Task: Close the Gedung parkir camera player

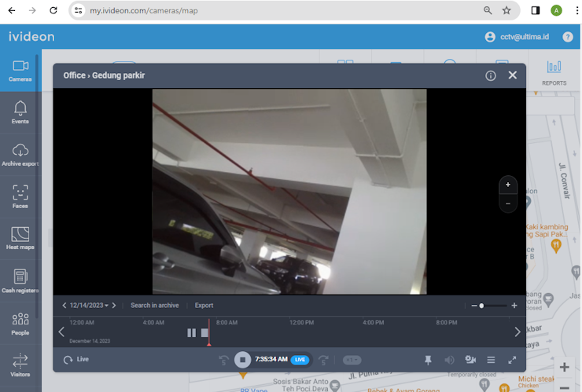Action: (x=513, y=75)
